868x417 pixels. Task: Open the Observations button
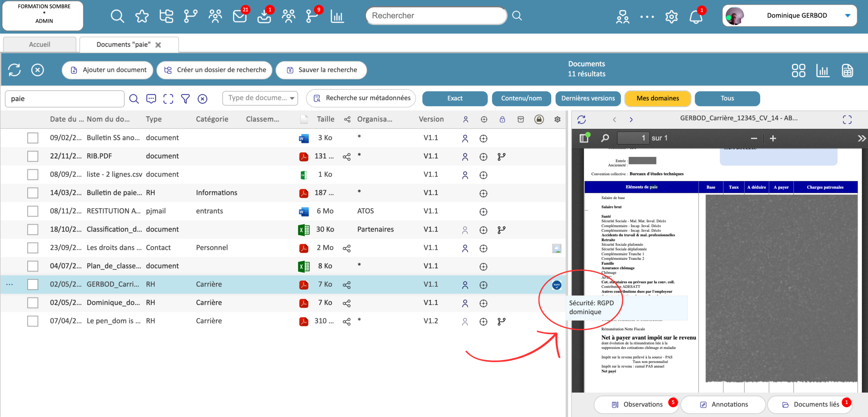tap(637, 404)
